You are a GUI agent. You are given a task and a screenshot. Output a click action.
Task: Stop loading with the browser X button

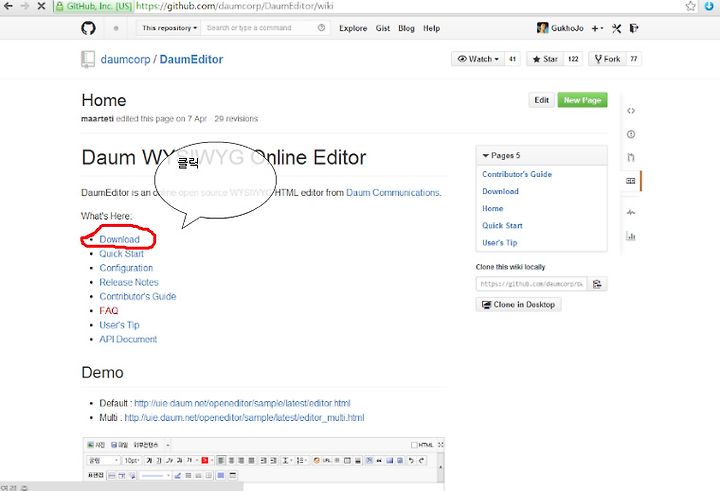coord(41,6)
